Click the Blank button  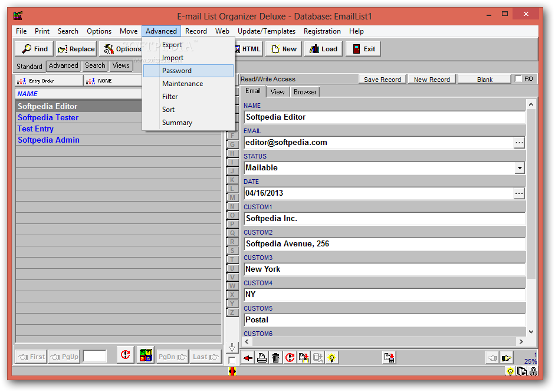point(485,79)
